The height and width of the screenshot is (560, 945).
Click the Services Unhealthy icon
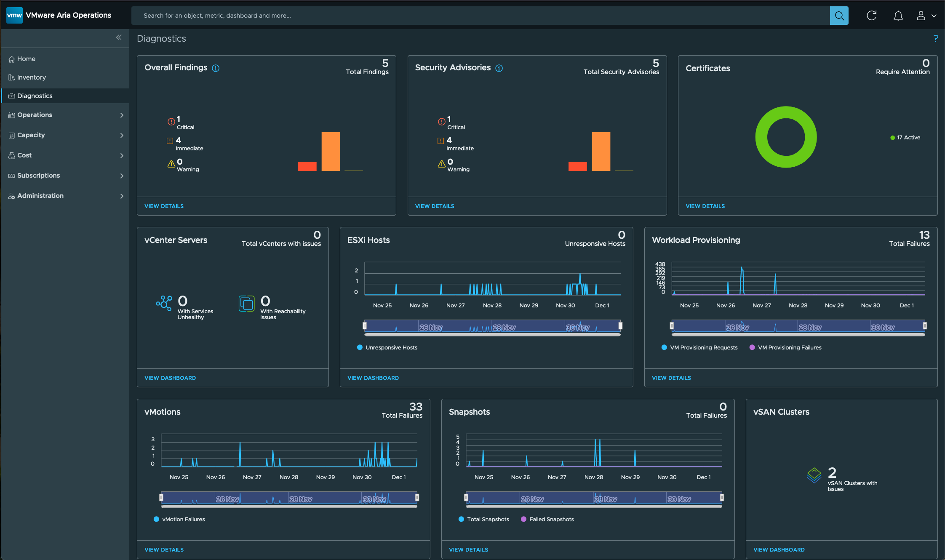click(164, 303)
